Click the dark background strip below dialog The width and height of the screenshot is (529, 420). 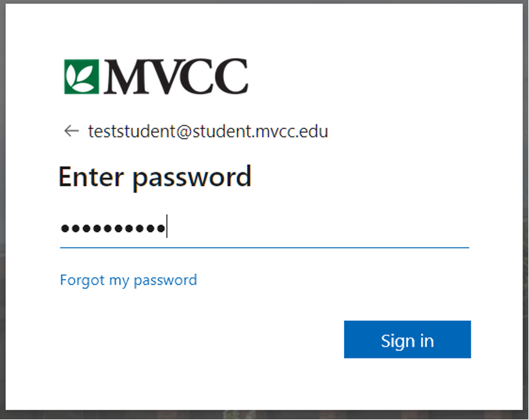(264, 415)
